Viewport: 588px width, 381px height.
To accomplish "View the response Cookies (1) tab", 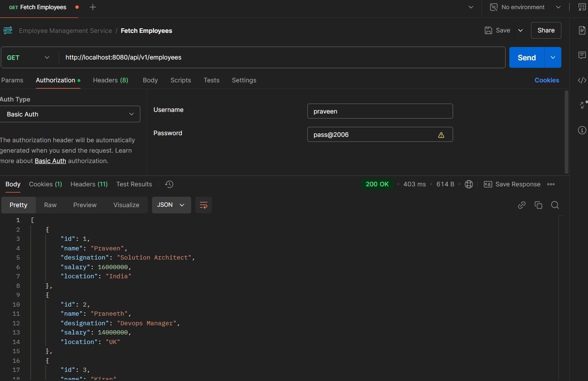I will click(x=45, y=184).
